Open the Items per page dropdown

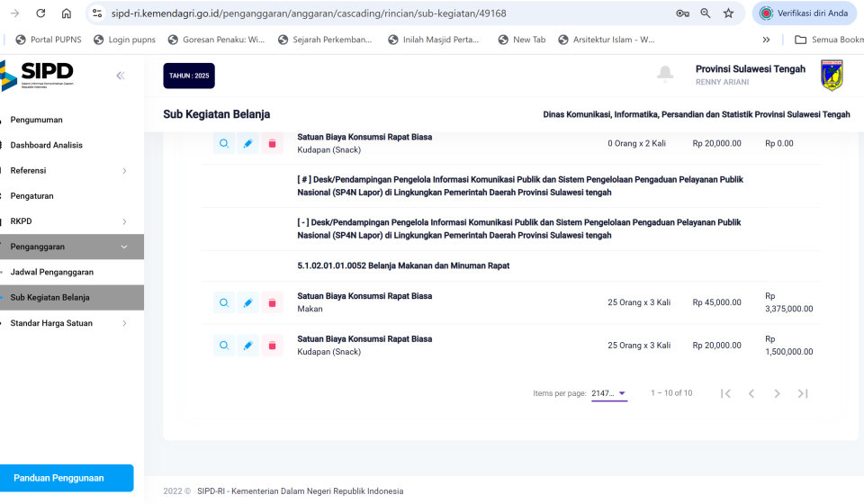(609, 393)
